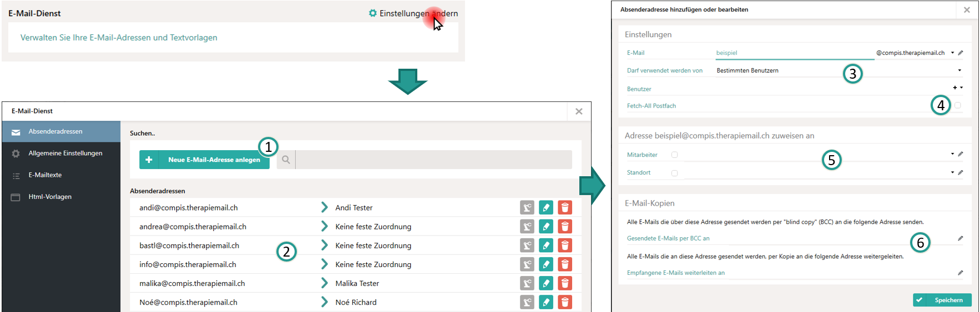Click the pencil icon beside the email domain

[961, 53]
